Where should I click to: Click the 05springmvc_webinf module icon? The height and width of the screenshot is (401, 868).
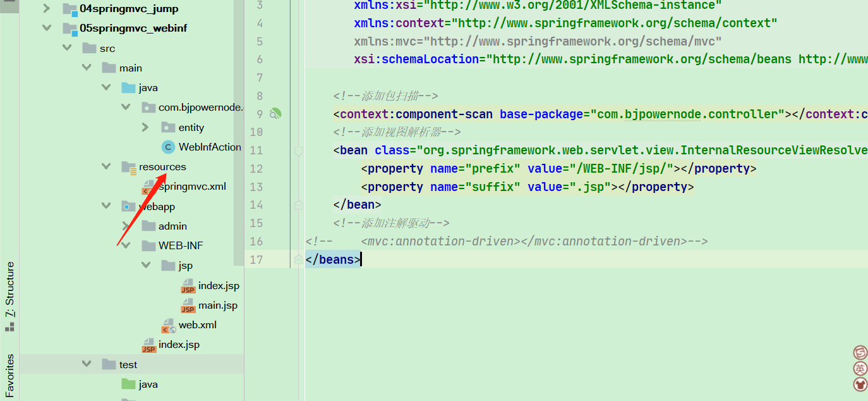(69, 28)
